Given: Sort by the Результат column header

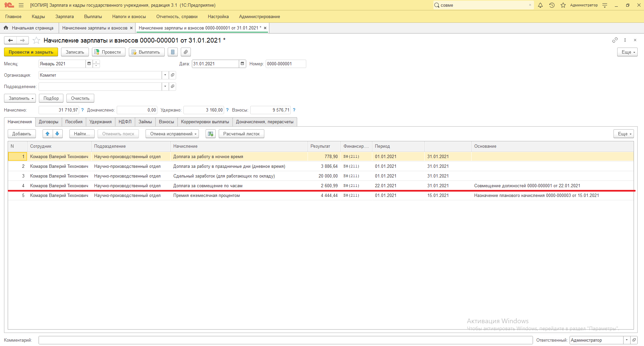Looking at the screenshot, I should tap(324, 146).
